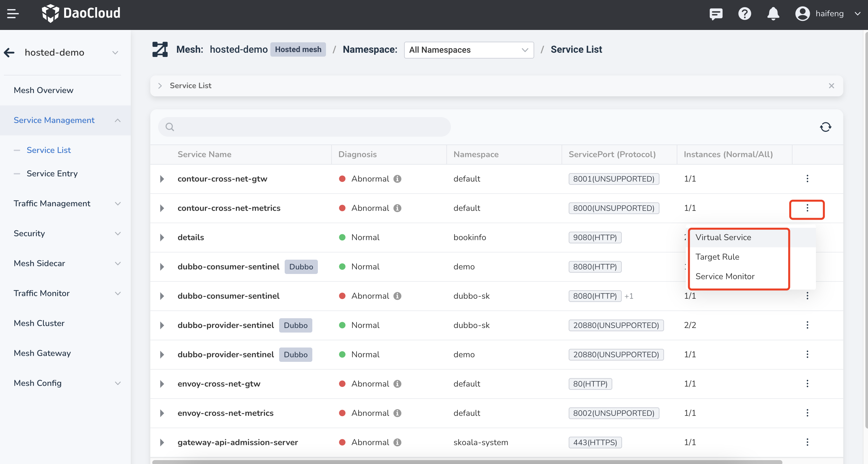Open the hamburger navigation menu
Viewport: 868px width, 464px height.
[12, 14]
